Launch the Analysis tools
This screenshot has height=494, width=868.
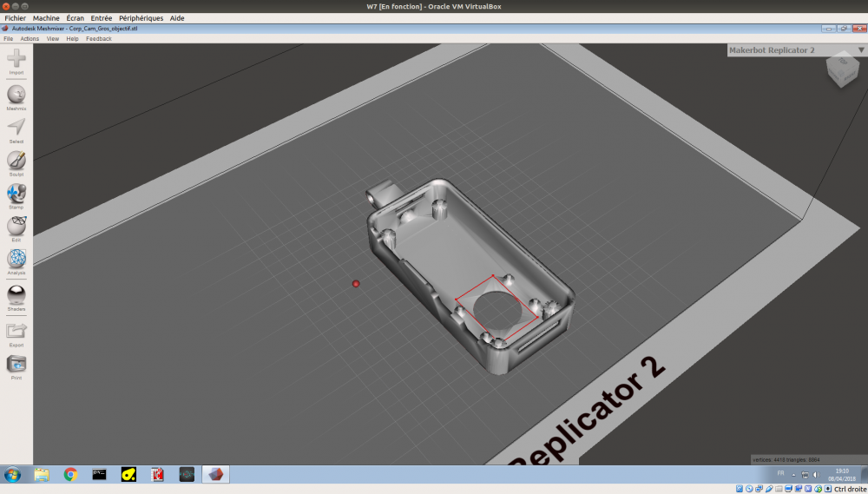tap(16, 259)
